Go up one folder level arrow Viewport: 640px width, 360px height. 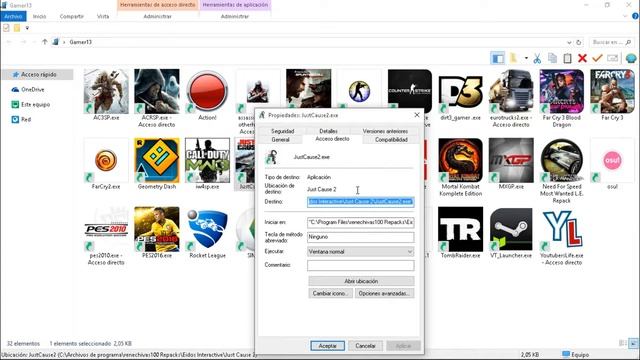pos(44,42)
